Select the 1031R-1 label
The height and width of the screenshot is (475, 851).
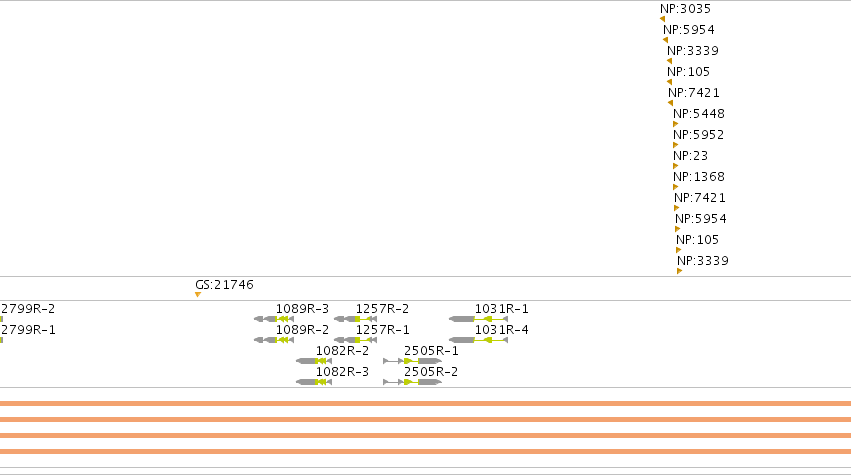pos(501,309)
